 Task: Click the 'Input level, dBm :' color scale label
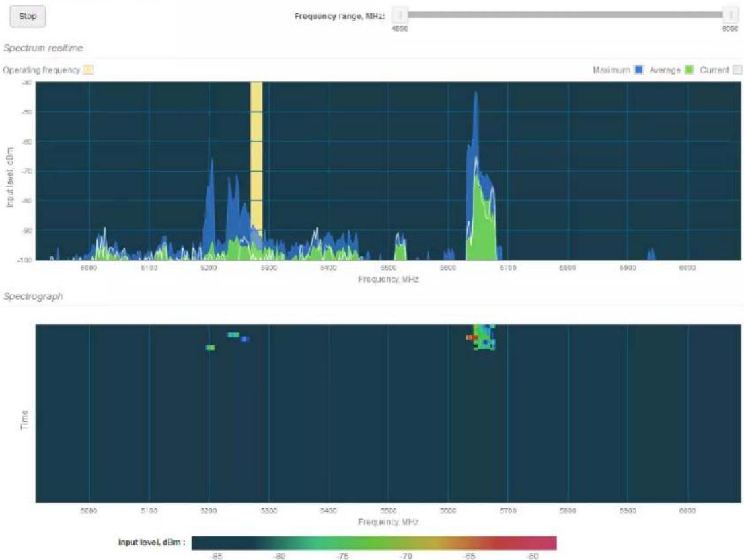(x=152, y=542)
